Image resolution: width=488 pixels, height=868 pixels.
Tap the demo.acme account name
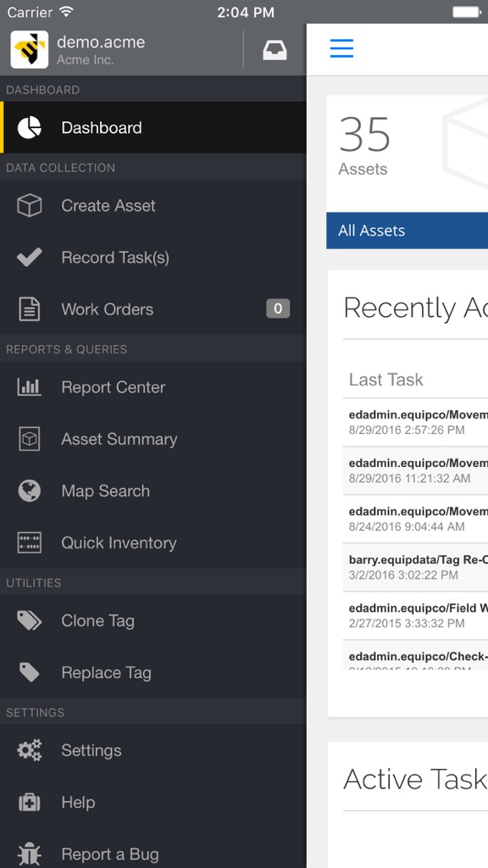(101, 42)
